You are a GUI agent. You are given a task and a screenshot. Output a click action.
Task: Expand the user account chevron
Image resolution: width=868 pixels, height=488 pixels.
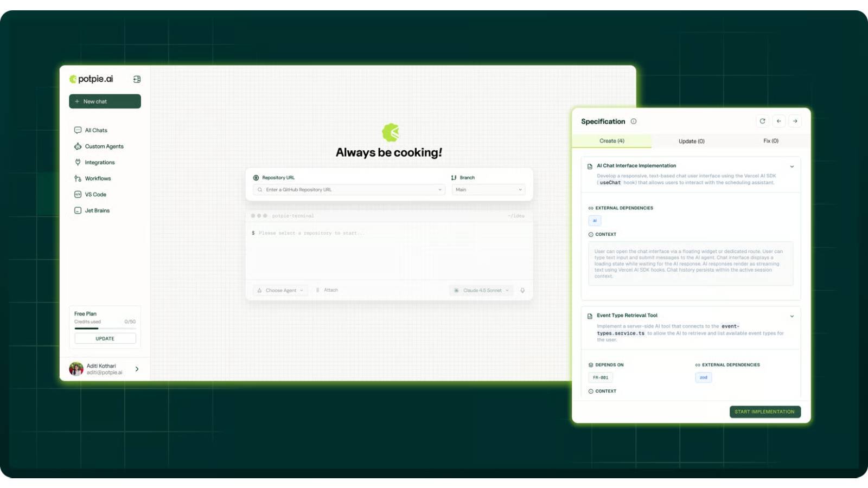pos(137,369)
